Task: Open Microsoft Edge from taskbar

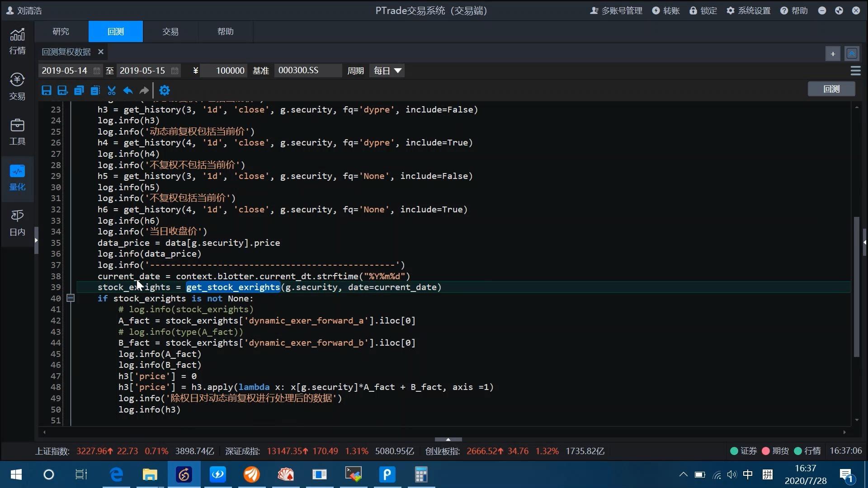Action: 116,474
